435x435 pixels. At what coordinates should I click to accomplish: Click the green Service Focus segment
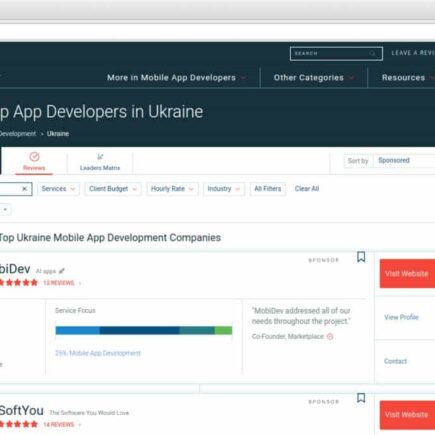tap(223, 330)
